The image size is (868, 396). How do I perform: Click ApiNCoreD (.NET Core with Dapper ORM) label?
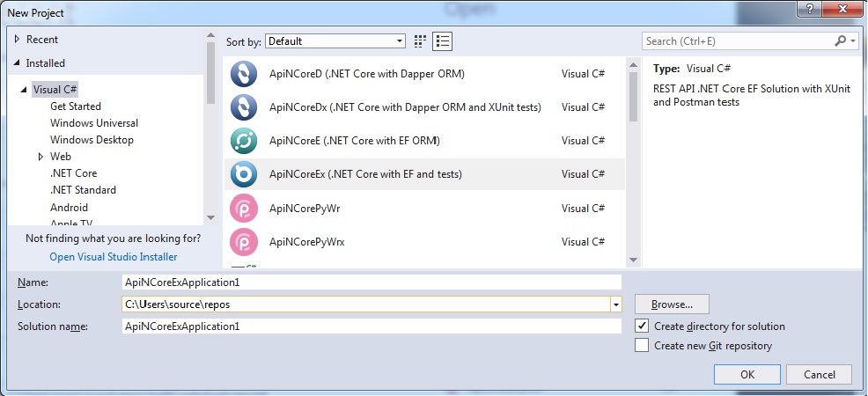coord(366,74)
